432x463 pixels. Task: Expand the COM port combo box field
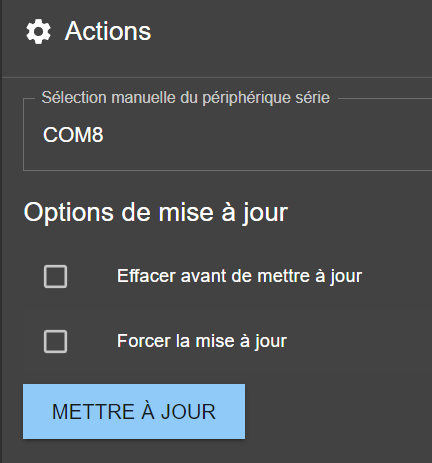click(228, 135)
